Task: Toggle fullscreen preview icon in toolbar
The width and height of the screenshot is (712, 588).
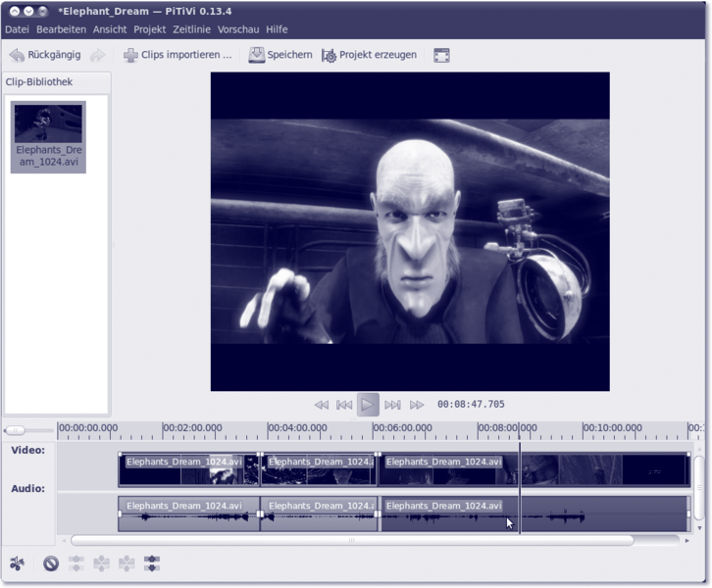Action: click(441, 55)
